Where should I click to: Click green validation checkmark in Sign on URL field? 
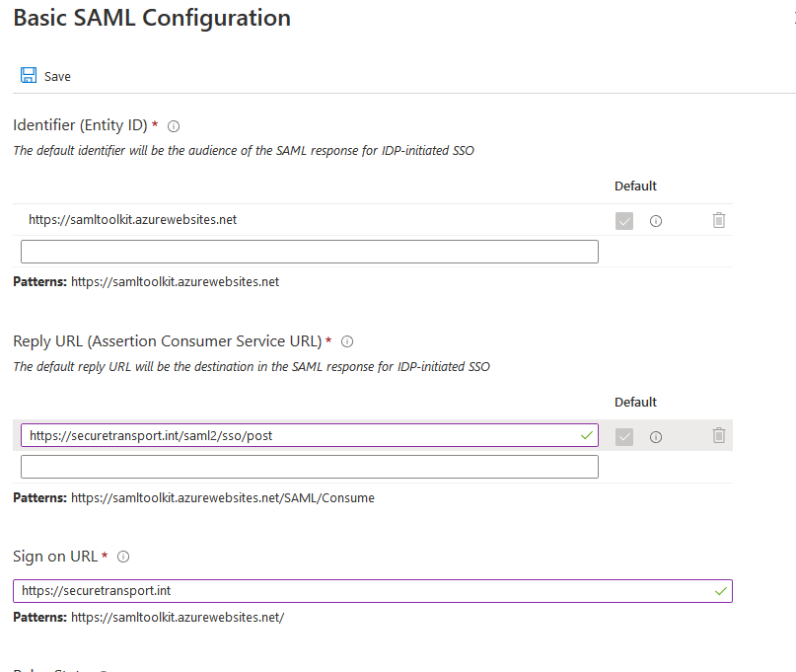point(722,591)
